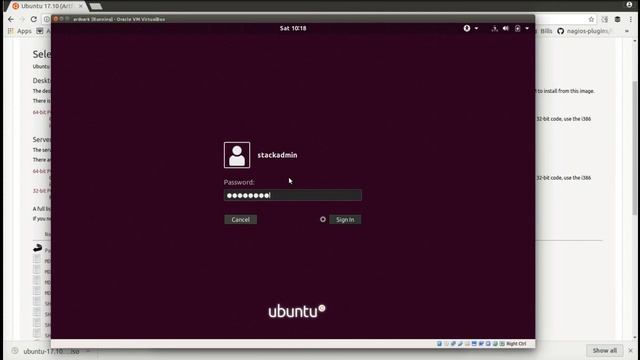Click the Sign In button
640x360 pixels.
point(345,220)
